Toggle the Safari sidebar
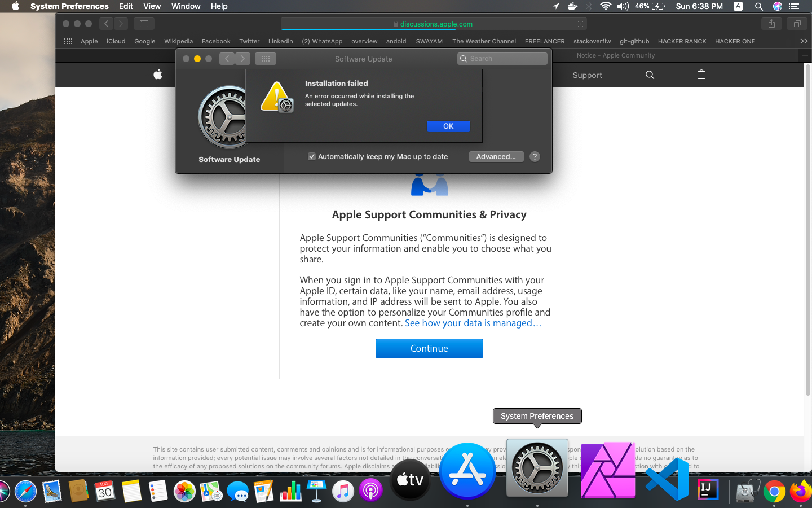 144,24
